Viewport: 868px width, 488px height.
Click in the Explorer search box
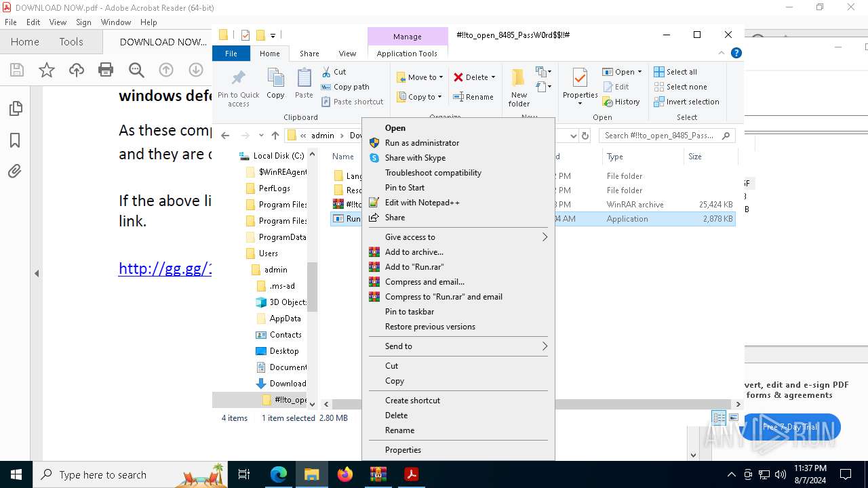click(x=668, y=136)
